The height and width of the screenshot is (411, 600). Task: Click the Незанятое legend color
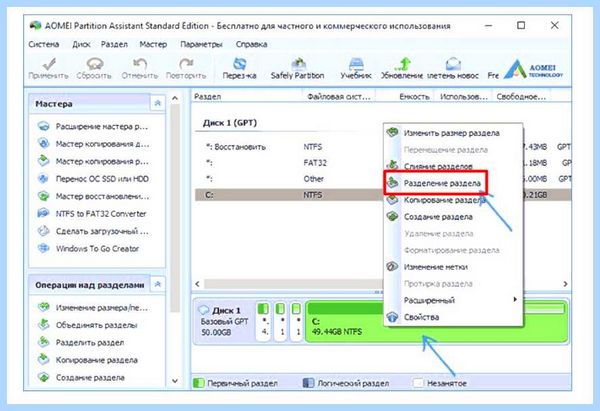point(418,383)
